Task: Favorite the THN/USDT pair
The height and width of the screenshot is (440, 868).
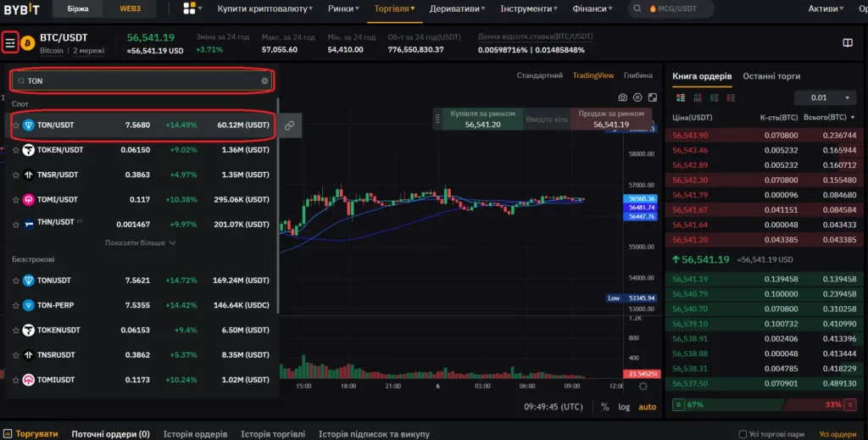Action: (x=16, y=224)
